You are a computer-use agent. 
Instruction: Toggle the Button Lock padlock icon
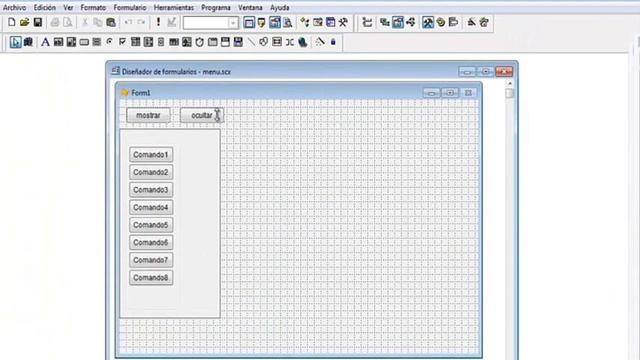333,42
